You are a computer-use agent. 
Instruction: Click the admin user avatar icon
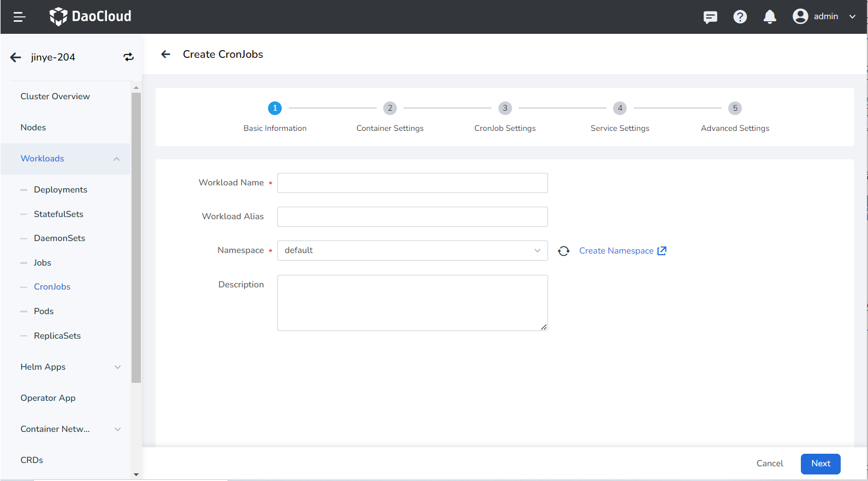pyautogui.click(x=800, y=16)
